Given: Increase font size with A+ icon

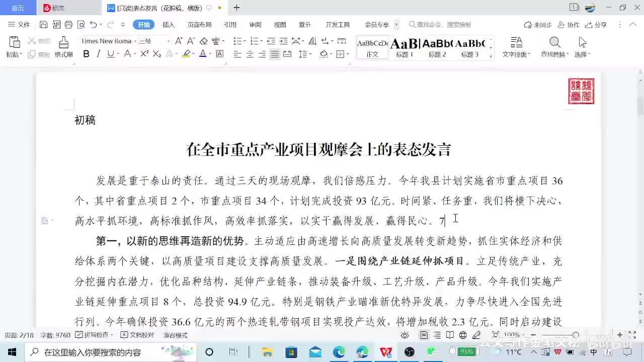Looking at the screenshot, I should tap(179, 41).
